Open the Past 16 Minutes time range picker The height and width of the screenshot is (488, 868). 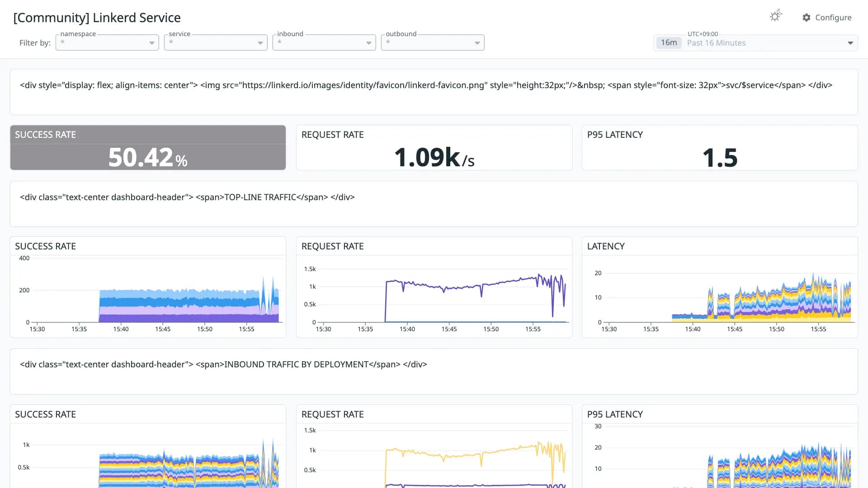(755, 43)
